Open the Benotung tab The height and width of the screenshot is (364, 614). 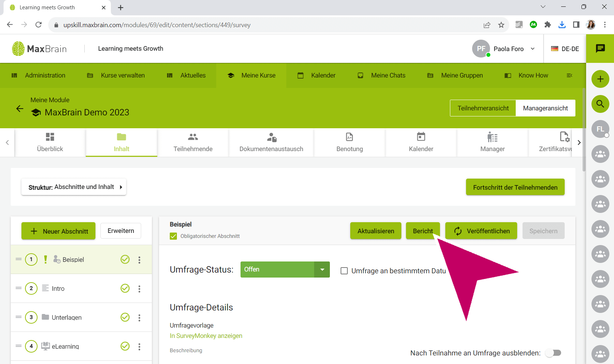pos(350,143)
